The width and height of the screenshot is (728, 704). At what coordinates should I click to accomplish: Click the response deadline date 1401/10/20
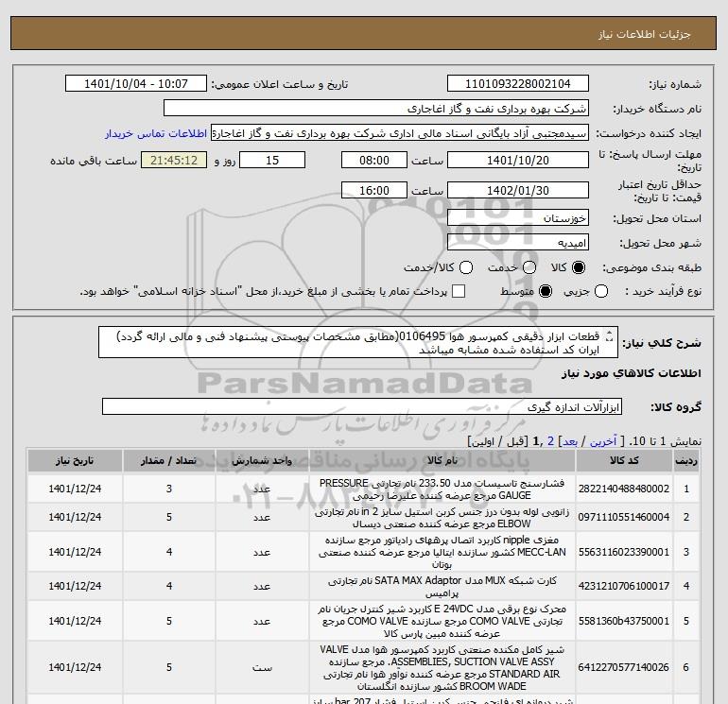(x=518, y=161)
